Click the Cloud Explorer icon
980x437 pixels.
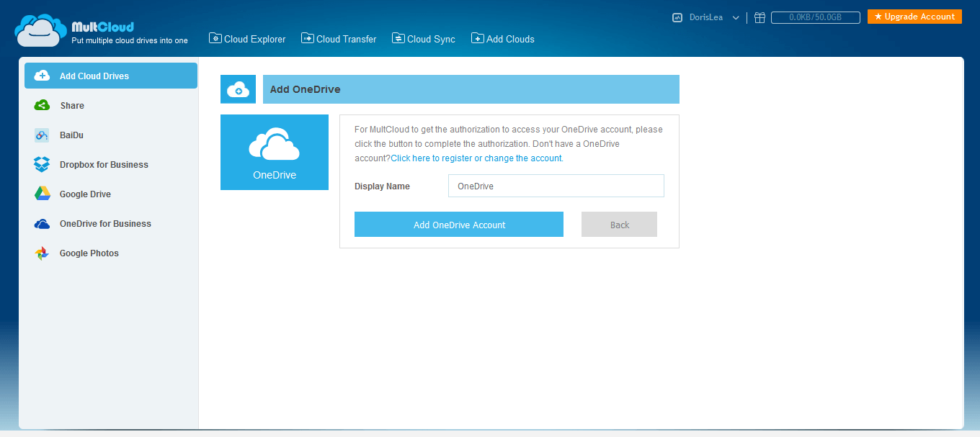pyautogui.click(x=215, y=38)
